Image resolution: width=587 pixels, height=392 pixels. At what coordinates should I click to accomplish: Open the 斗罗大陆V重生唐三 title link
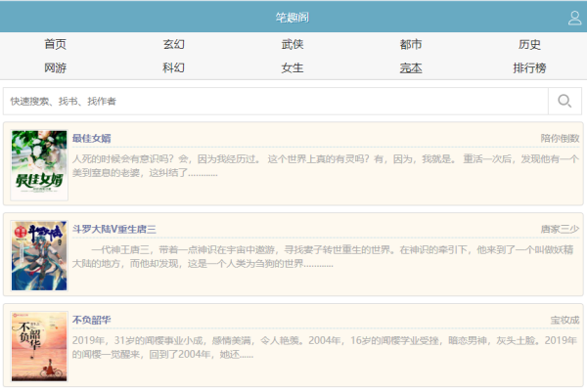[x=114, y=229]
